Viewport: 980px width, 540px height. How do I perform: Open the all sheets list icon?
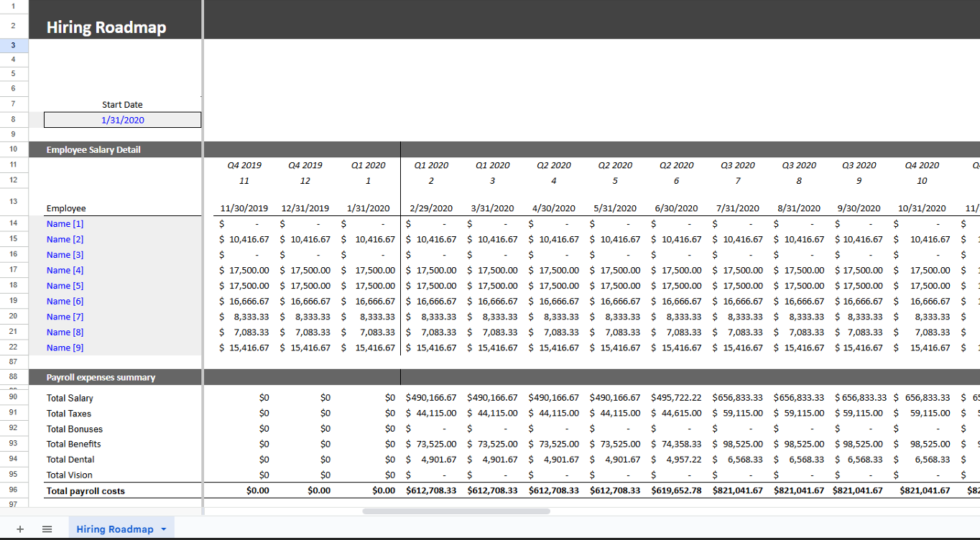(x=47, y=529)
